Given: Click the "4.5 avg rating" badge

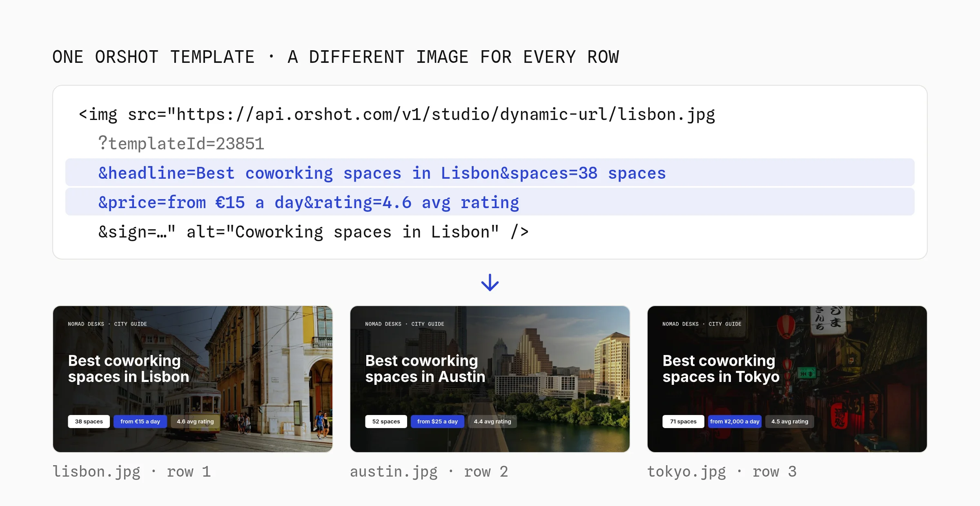Looking at the screenshot, I should 790,422.
